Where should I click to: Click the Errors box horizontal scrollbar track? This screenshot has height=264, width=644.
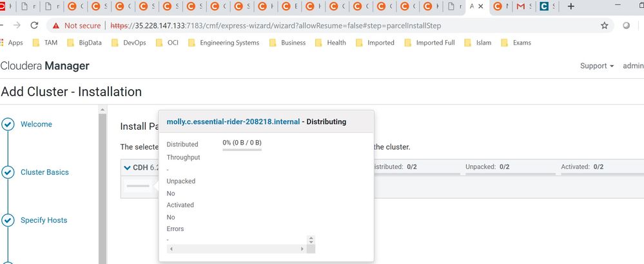tap(237, 249)
